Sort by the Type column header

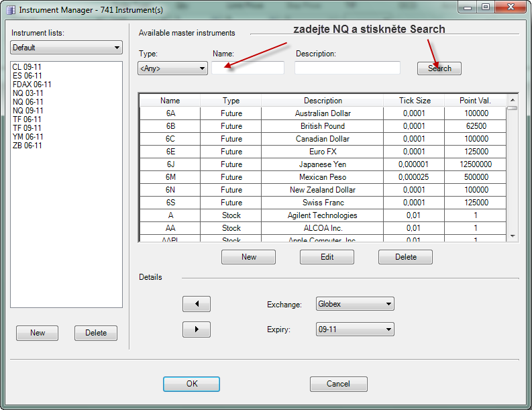click(231, 101)
